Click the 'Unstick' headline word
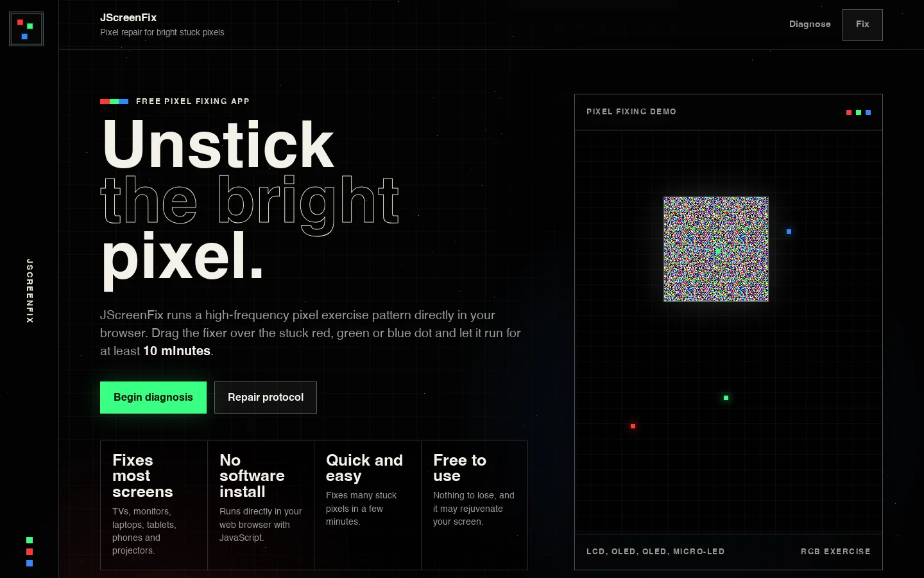This screenshot has height=578, width=924. click(x=218, y=145)
